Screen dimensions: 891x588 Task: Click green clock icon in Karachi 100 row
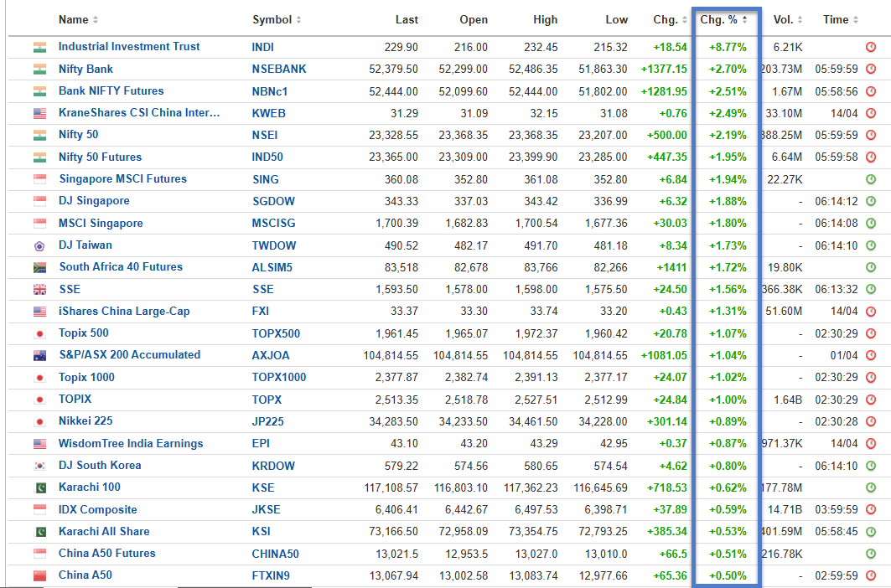pos(871,487)
